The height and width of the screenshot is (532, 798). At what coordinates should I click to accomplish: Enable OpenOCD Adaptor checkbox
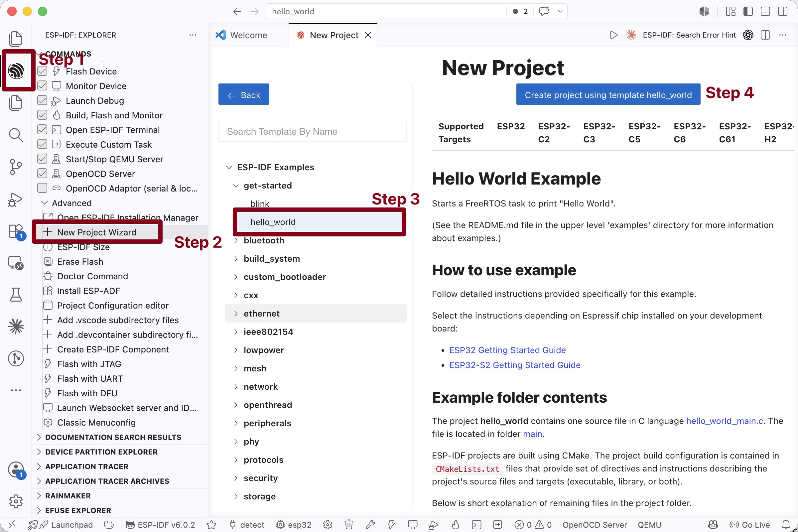coord(42,188)
